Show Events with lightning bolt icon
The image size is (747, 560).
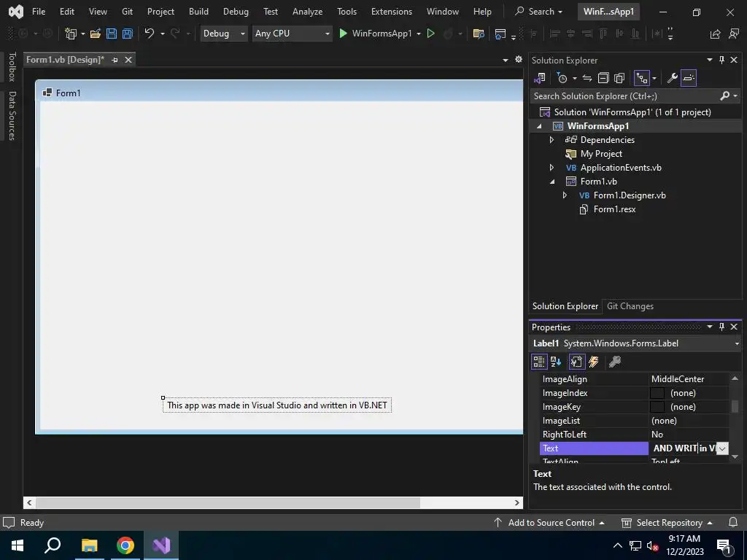pyautogui.click(x=594, y=362)
